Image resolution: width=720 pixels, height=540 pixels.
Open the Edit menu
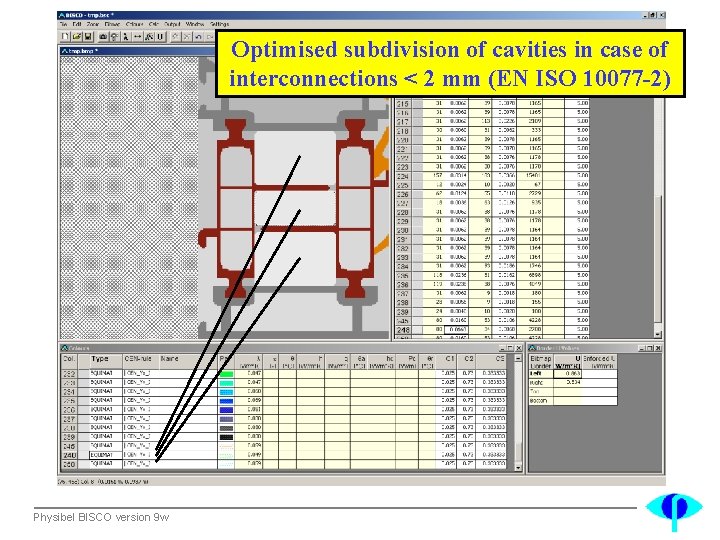pos(77,24)
